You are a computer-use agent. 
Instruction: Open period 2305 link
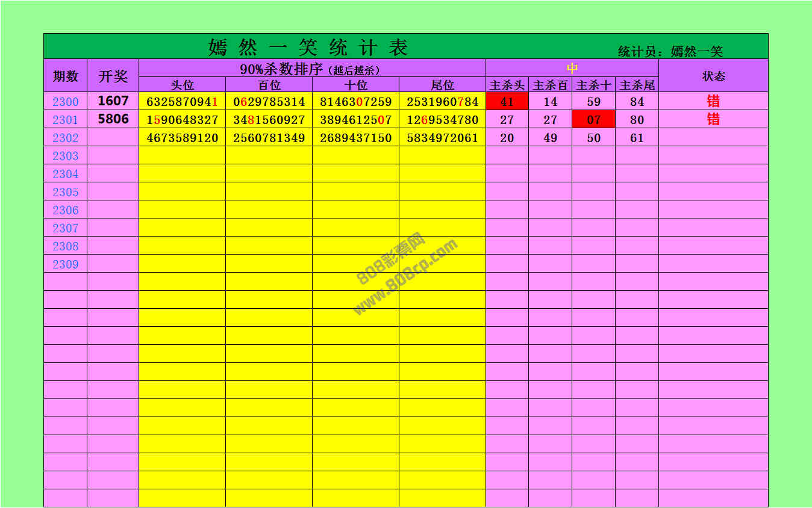click(66, 192)
